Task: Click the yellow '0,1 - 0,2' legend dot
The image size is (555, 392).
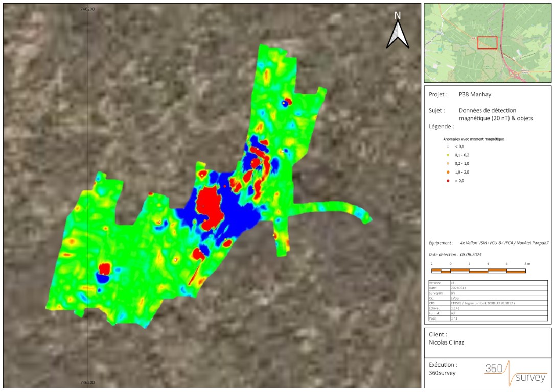Action: [x=448, y=155]
